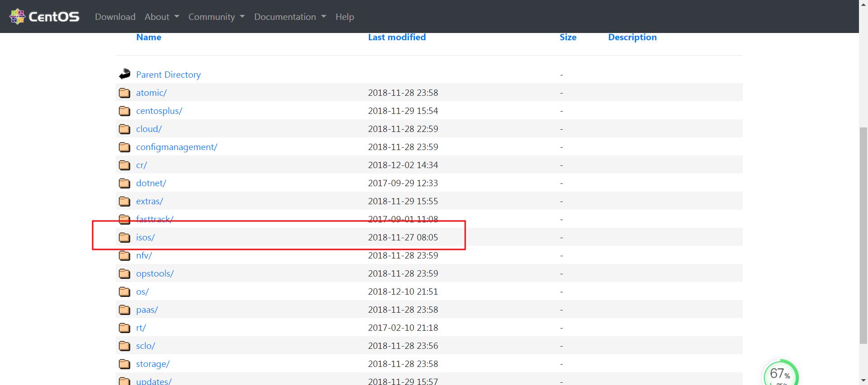This screenshot has width=868, height=385.
Task: Go to the Download page
Action: pyautogui.click(x=115, y=17)
